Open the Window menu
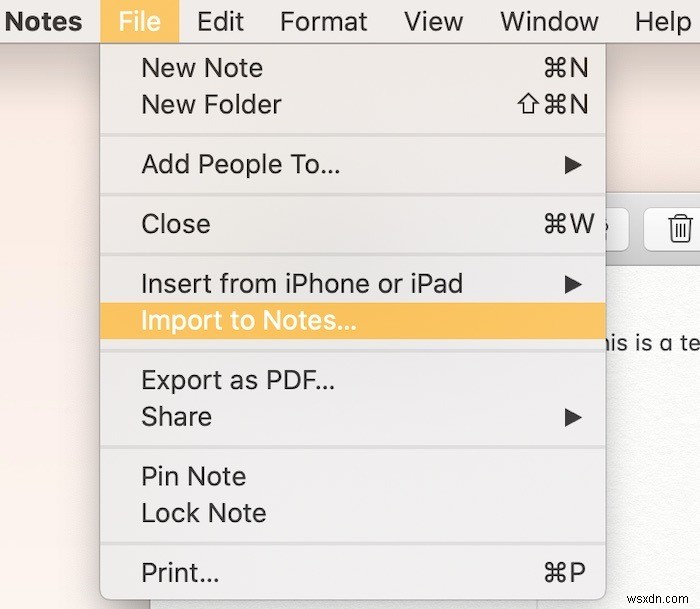Screen dimensions: 700x609 point(549,21)
